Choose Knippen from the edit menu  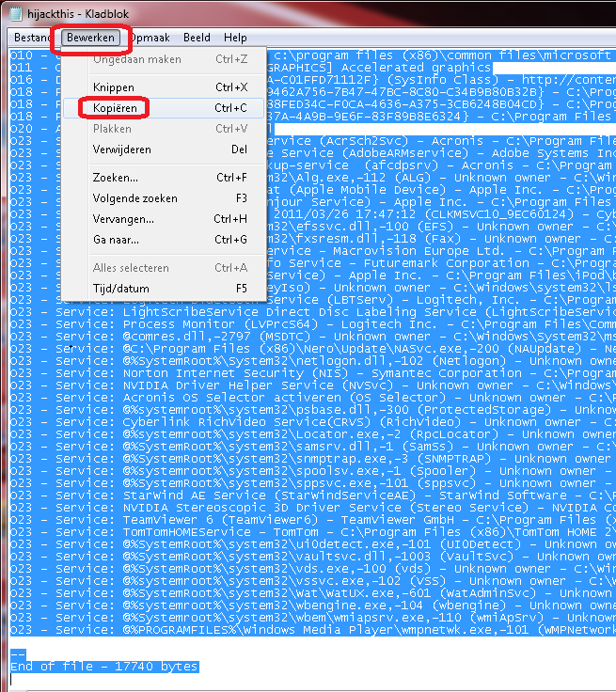click(164, 87)
